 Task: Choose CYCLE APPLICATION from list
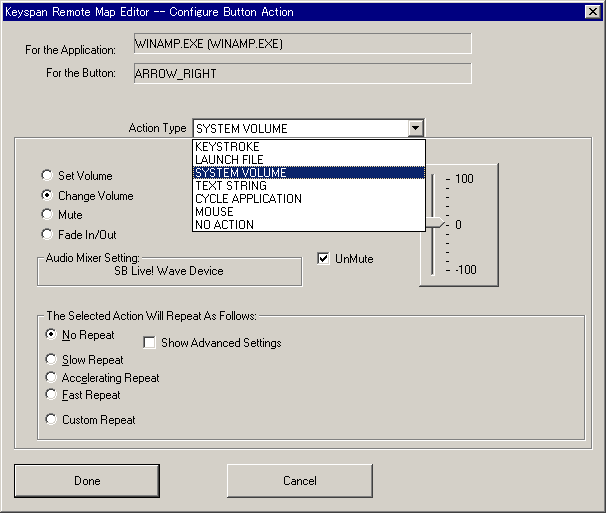point(248,199)
